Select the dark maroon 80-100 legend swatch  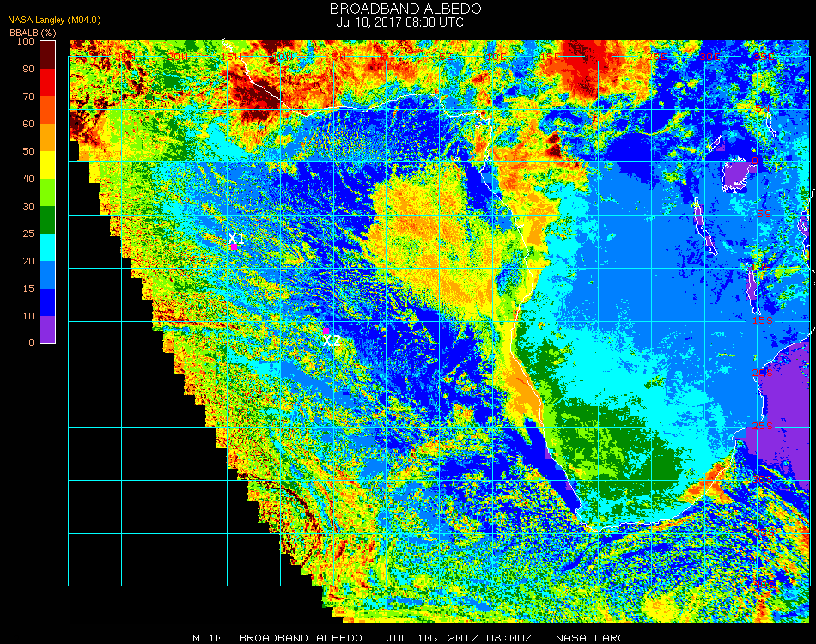point(48,55)
